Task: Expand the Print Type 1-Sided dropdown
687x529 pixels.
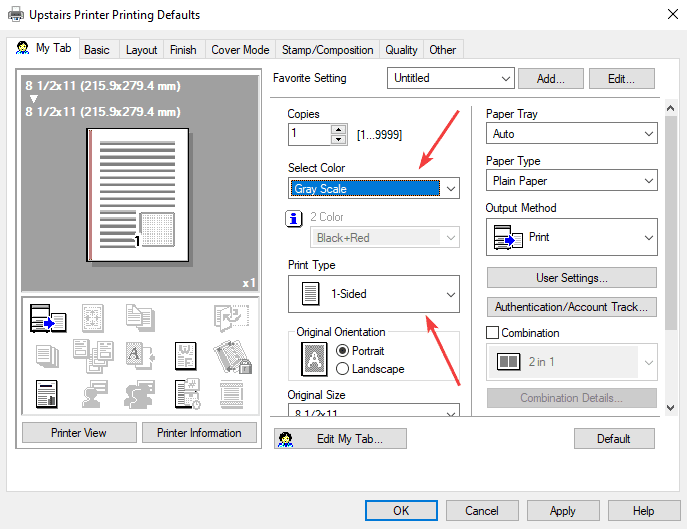Action: coord(374,294)
